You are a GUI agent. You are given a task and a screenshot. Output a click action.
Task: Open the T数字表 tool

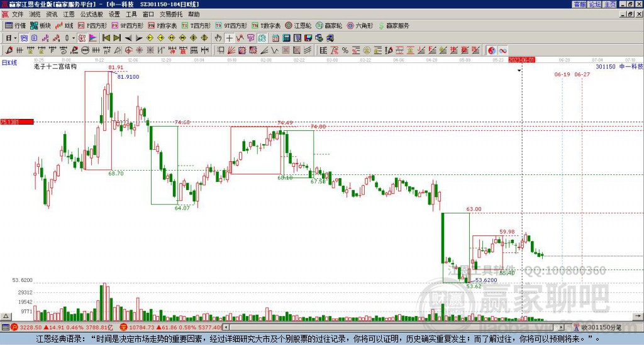266,25
